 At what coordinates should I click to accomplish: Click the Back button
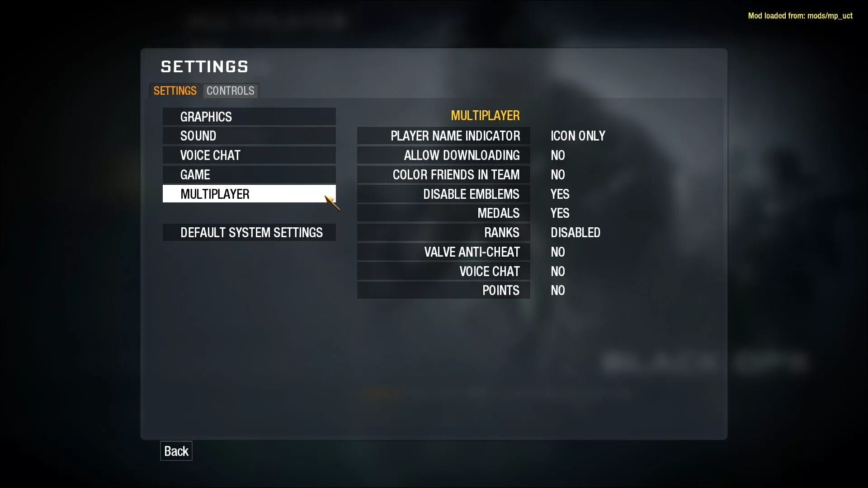tap(176, 451)
